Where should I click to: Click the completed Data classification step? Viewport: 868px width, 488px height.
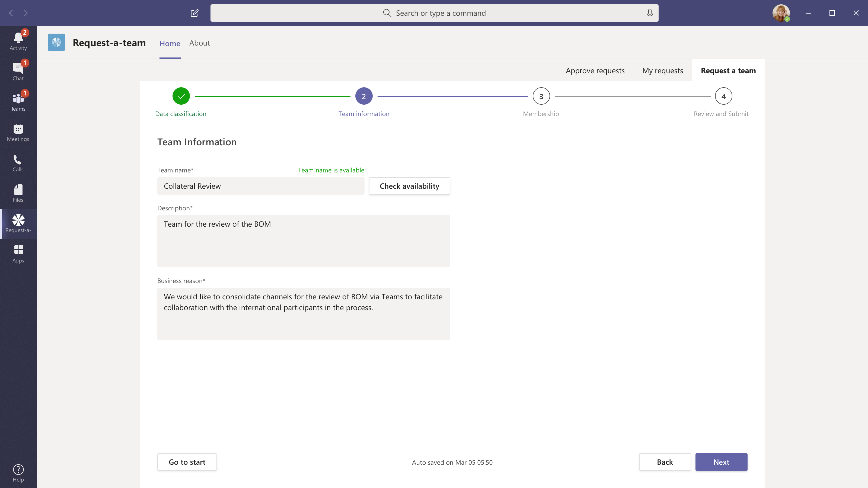(x=181, y=96)
